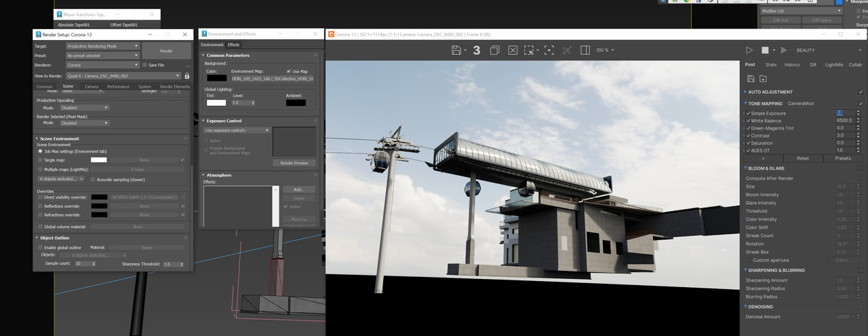Click the Render Setup window title icon
The width and height of the screenshot is (868, 336).
pos(38,34)
